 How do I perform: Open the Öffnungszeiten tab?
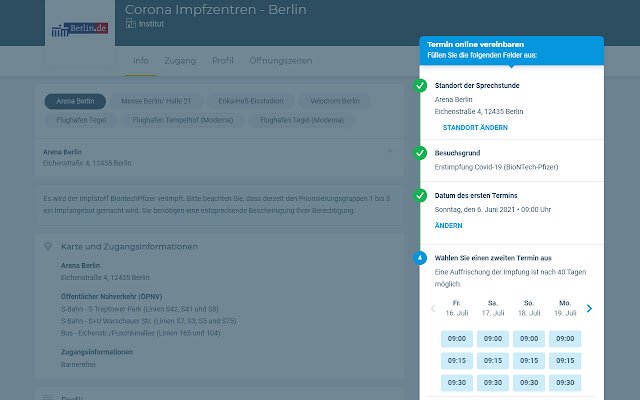coord(281,60)
